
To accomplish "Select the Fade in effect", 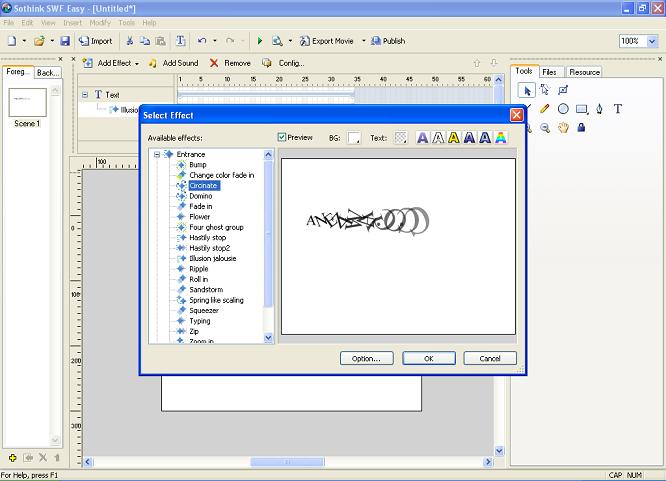I will tap(200, 206).
